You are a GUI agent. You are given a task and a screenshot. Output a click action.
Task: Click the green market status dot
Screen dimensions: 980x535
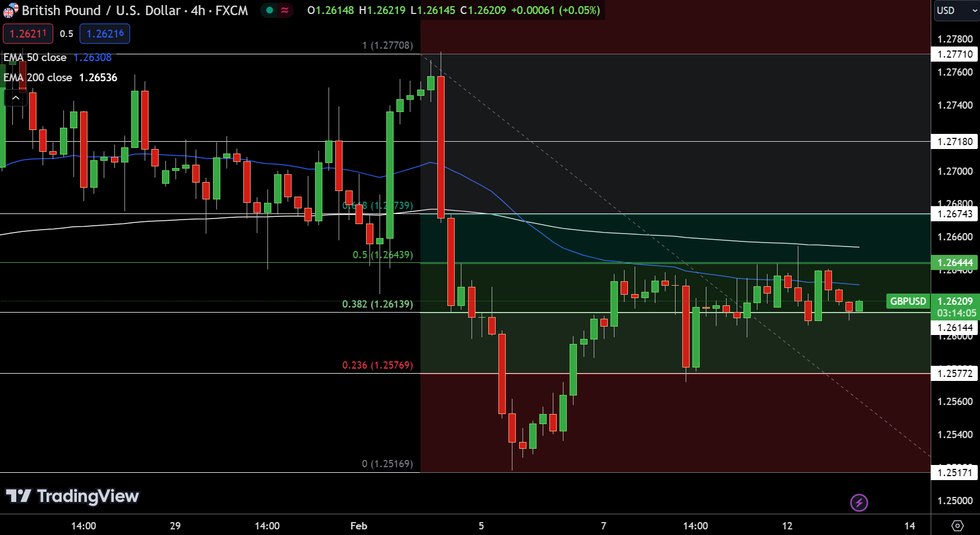[270, 10]
